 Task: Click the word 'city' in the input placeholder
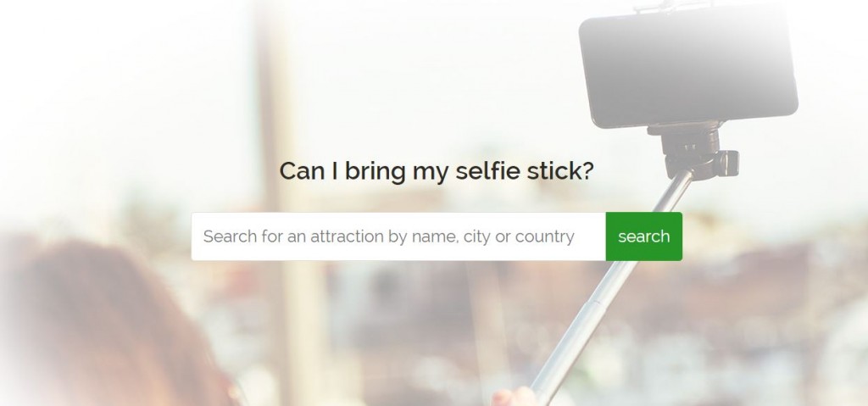pos(477,237)
